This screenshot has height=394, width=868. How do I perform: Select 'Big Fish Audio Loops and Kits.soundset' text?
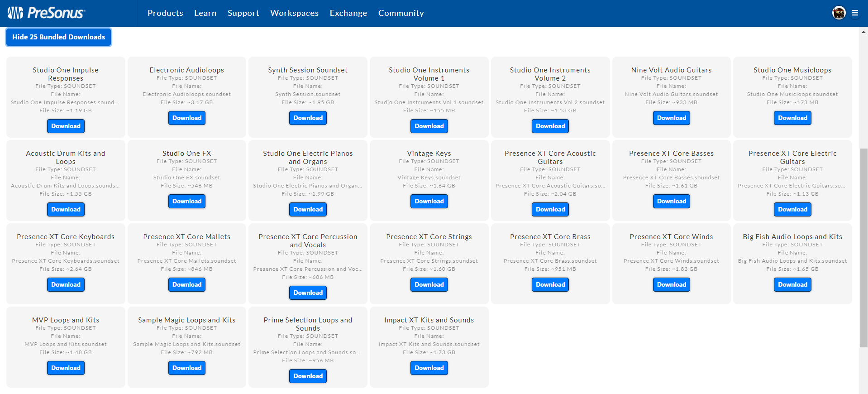pos(792,261)
